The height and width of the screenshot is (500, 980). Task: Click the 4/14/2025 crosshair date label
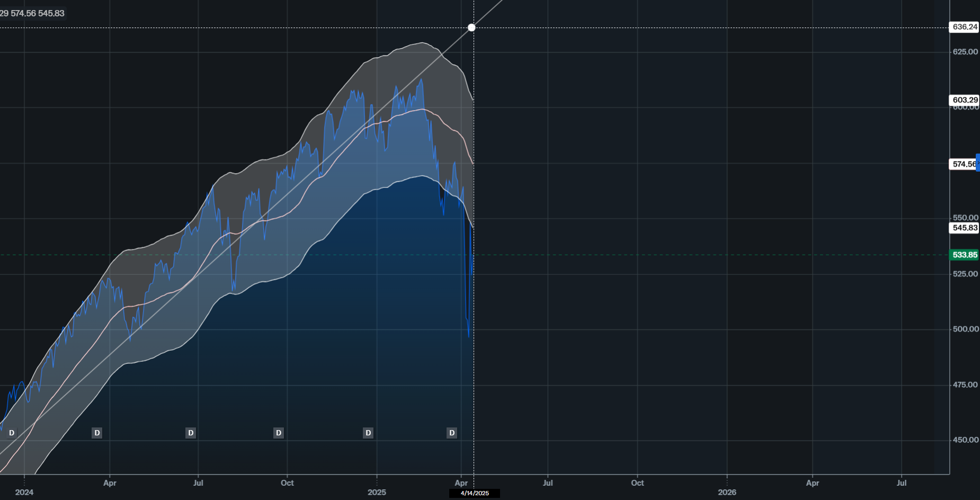pos(475,493)
